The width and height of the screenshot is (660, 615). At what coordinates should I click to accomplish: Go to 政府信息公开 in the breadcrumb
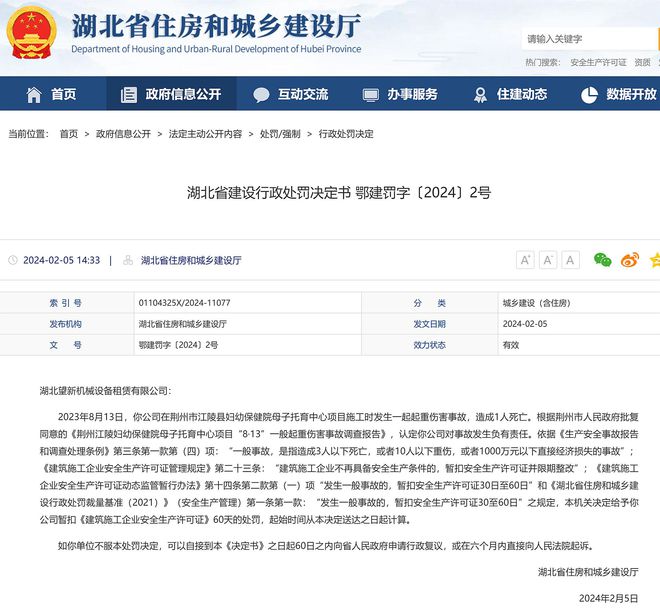point(123,134)
